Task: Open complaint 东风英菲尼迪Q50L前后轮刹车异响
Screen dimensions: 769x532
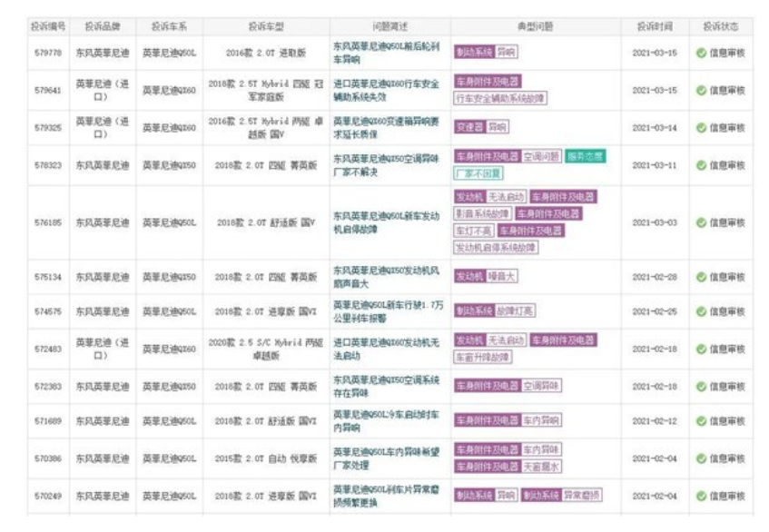Action: pyautogui.click(x=387, y=53)
